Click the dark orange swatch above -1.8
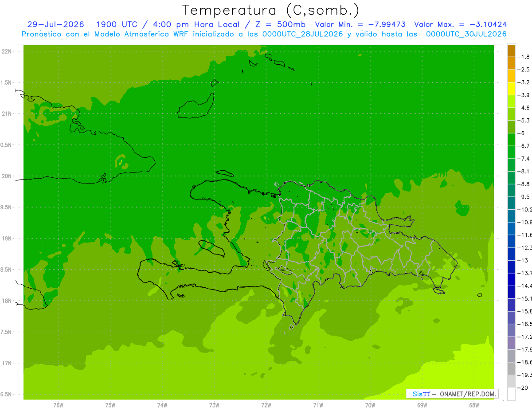Screen dimensions: 532x411 pyautogui.click(x=511, y=51)
